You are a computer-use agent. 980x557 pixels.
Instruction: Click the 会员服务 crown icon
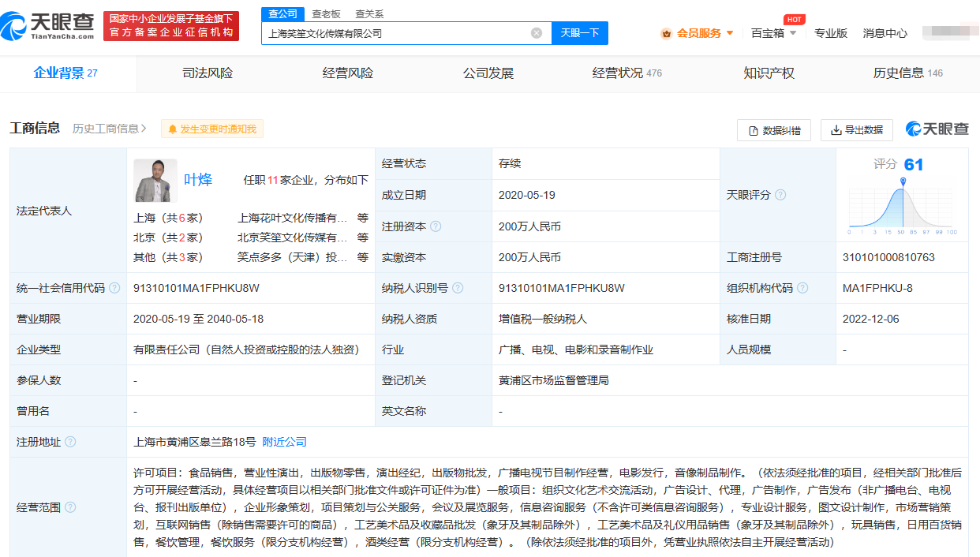(x=666, y=33)
